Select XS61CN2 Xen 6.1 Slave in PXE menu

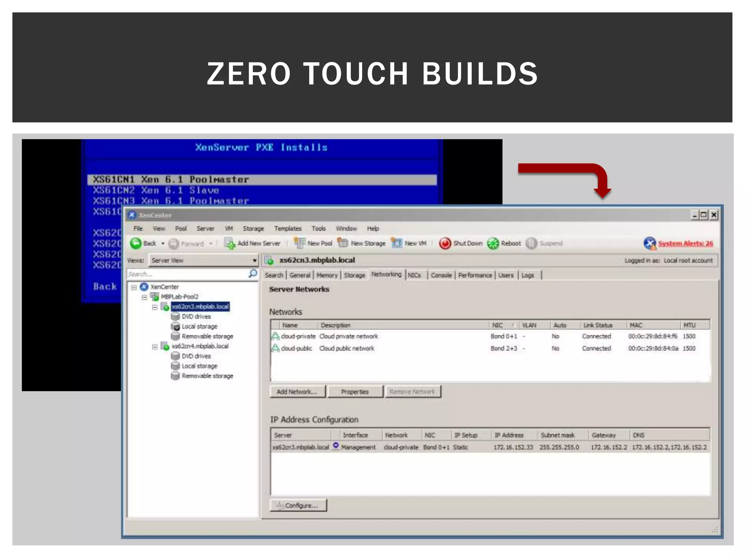pos(156,190)
